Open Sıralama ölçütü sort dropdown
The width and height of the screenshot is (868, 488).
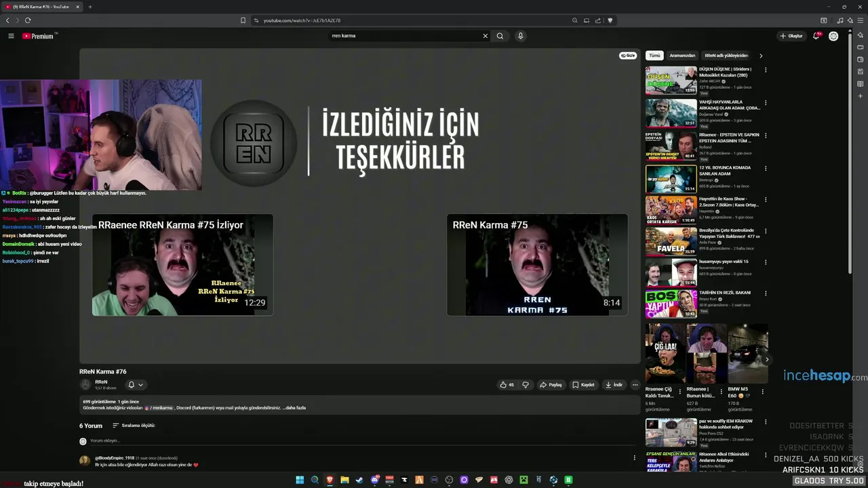pyautogui.click(x=134, y=426)
